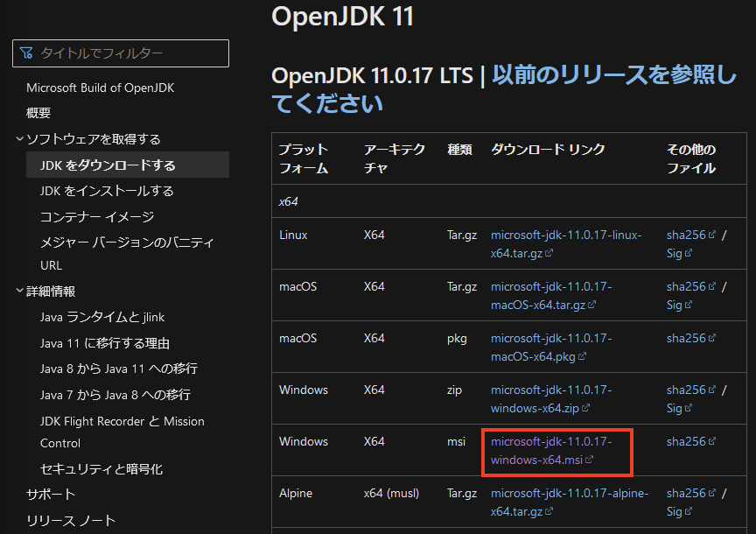This screenshot has width=756, height=534.
Task: Open sha256 link in Windows msi row
Action: (x=690, y=441)
